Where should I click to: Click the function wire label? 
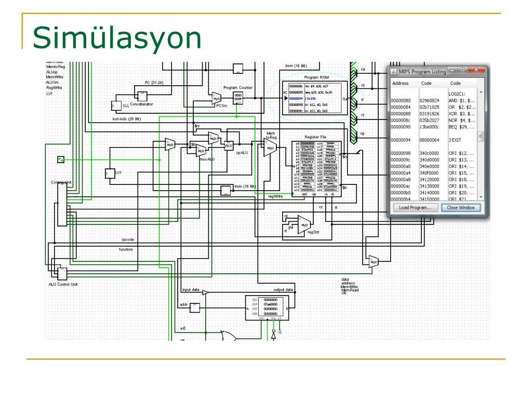pos(126,249)
